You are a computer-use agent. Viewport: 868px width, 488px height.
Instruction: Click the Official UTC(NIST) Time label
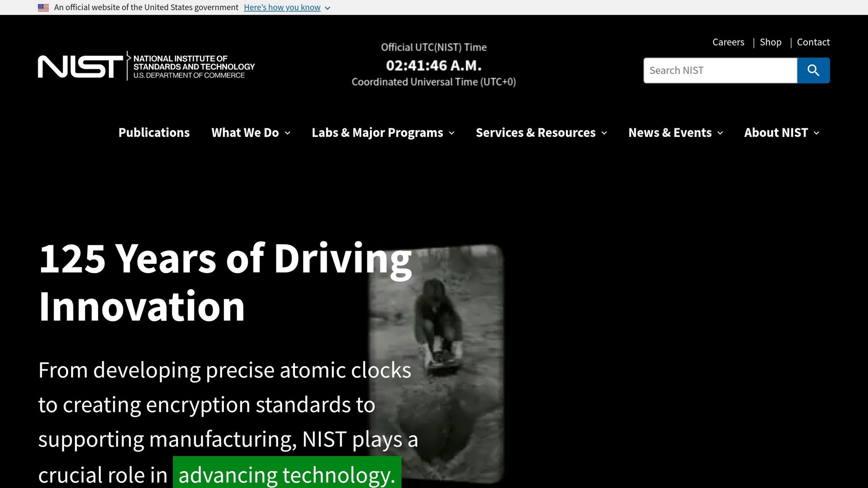click(434, 47)
